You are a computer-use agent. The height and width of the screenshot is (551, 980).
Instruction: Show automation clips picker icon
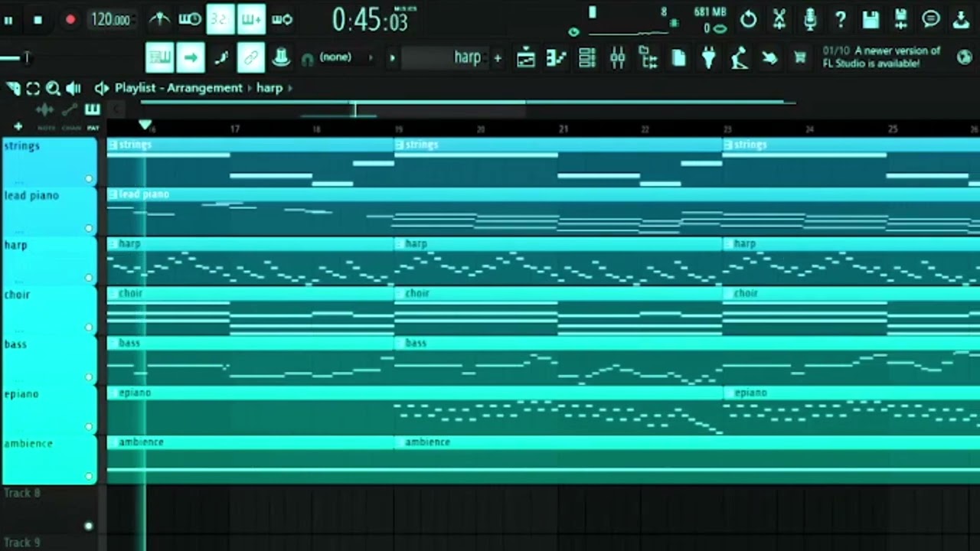(x=69, y=109)
